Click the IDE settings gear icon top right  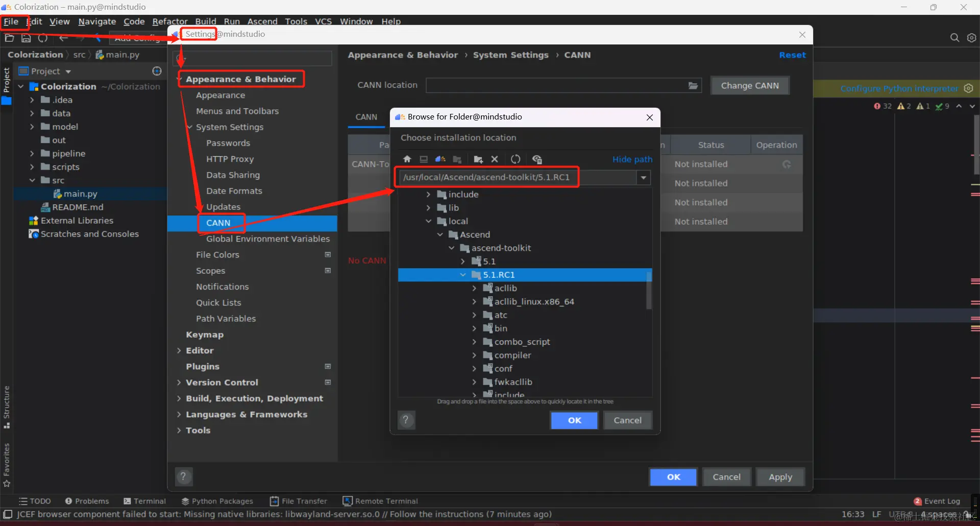tap(971, 38)
